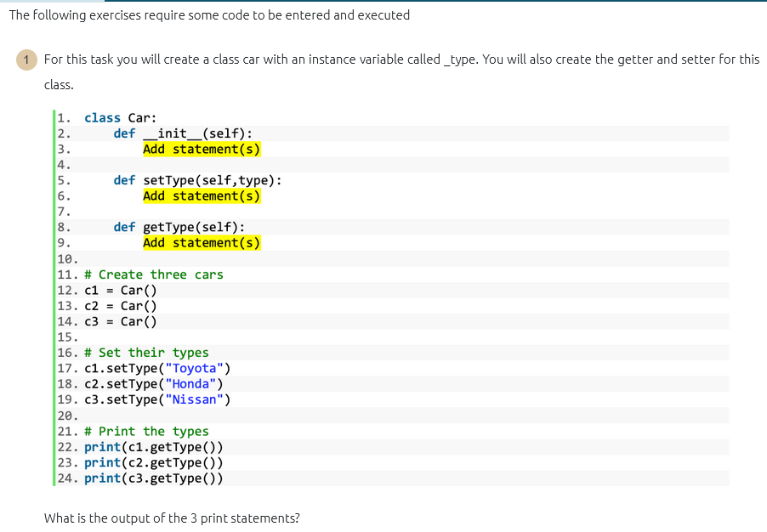Select the c1 = Car() line
The image size is (767, 532).
[119, 290]
